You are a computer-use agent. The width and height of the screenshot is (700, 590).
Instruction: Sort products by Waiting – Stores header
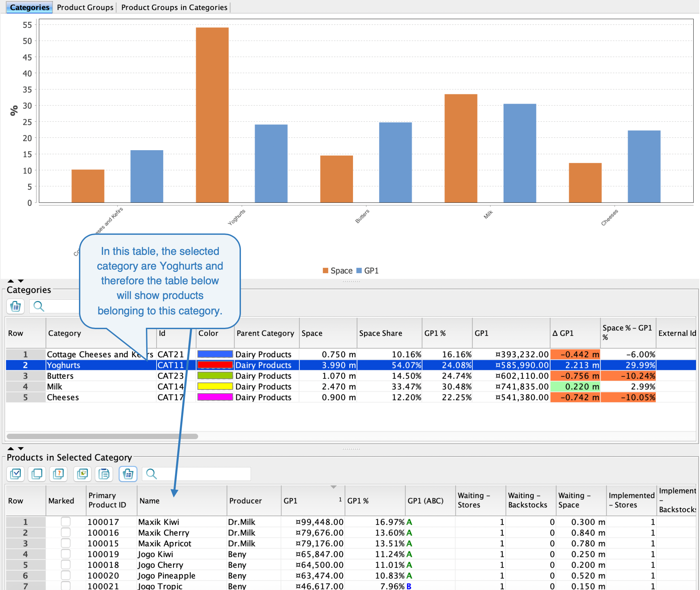480,501
